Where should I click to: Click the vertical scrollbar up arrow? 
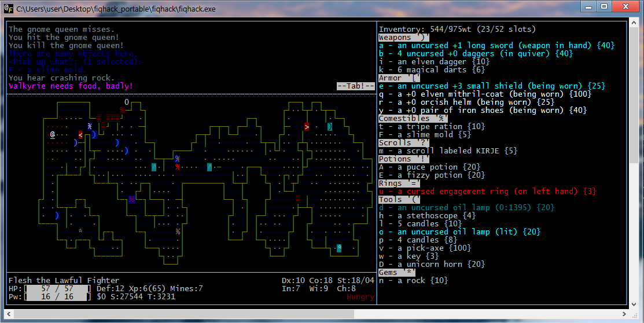[x=634, y=23]
